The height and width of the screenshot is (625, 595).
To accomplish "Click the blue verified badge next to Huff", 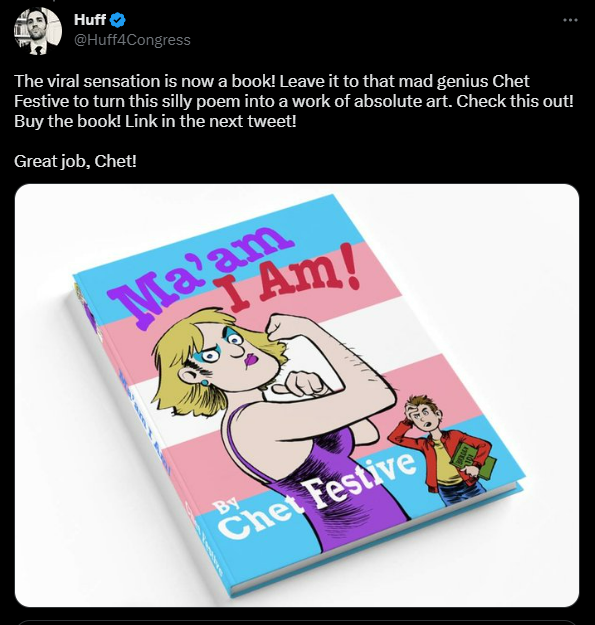I will tap(117, 20).
